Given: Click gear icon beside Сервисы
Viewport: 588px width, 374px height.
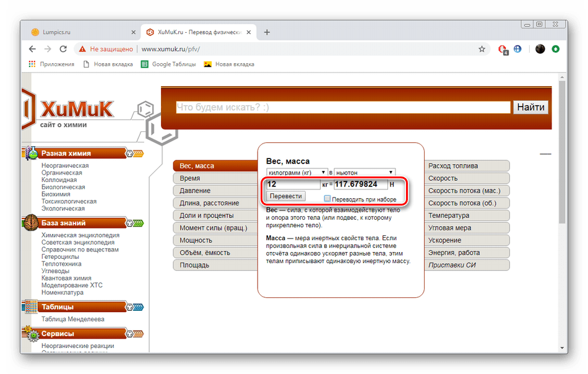Looking at the screenshot, I should click(x=32, y=334).
